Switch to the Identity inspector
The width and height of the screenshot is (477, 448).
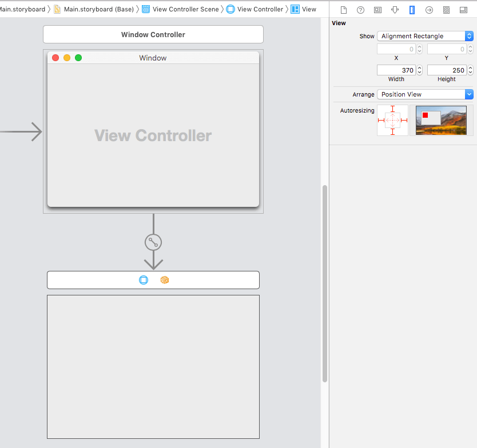click(377, 10)
